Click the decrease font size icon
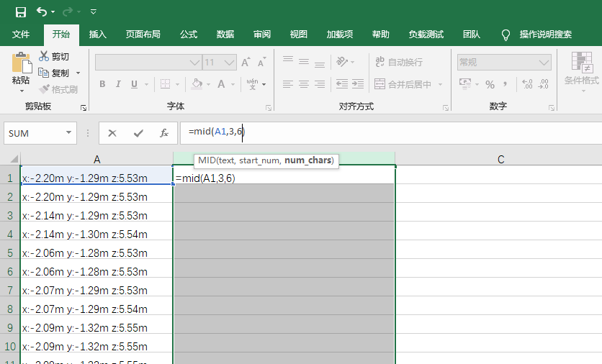The height and width of the screenshot is (364, 602). click(x=262, y=62)
